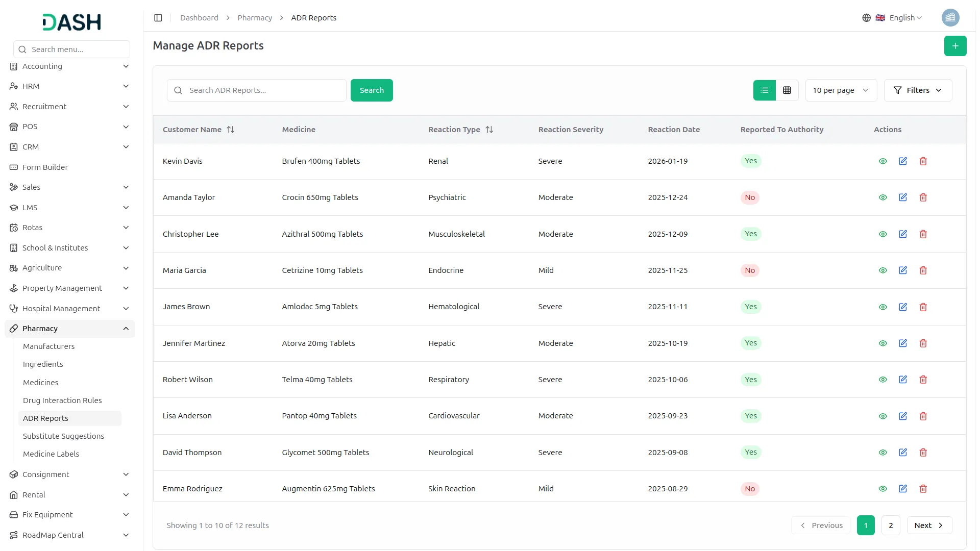View Christopher Lee's report via eye icon
980x551 pixels.
tap(883, 234)
